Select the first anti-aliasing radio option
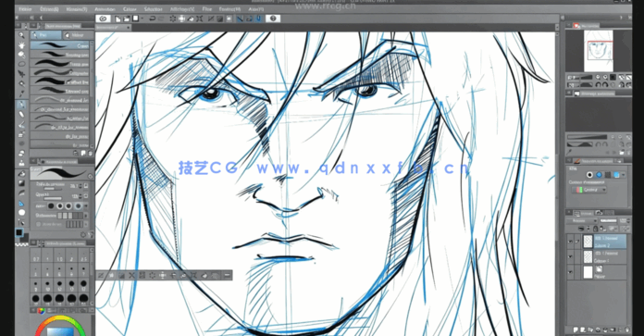 51,205
